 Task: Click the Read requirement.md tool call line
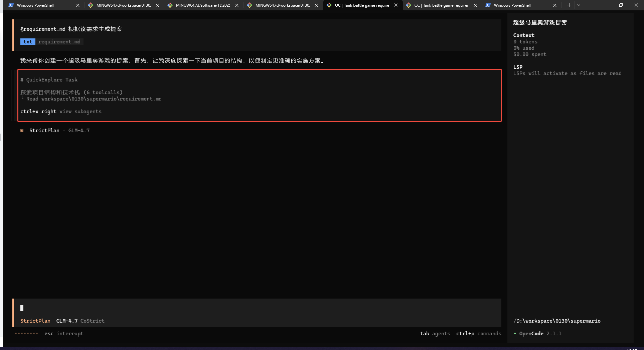[94, 99]
